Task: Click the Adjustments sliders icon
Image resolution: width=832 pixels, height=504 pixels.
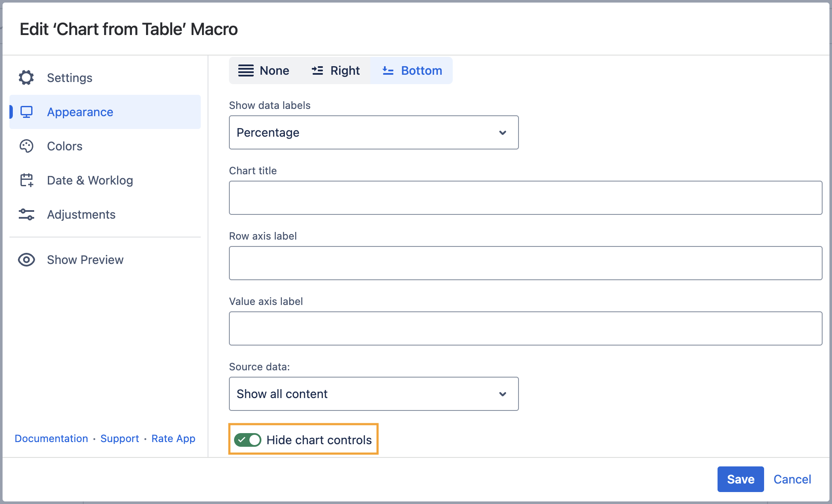Action: (x=26, y=214)
